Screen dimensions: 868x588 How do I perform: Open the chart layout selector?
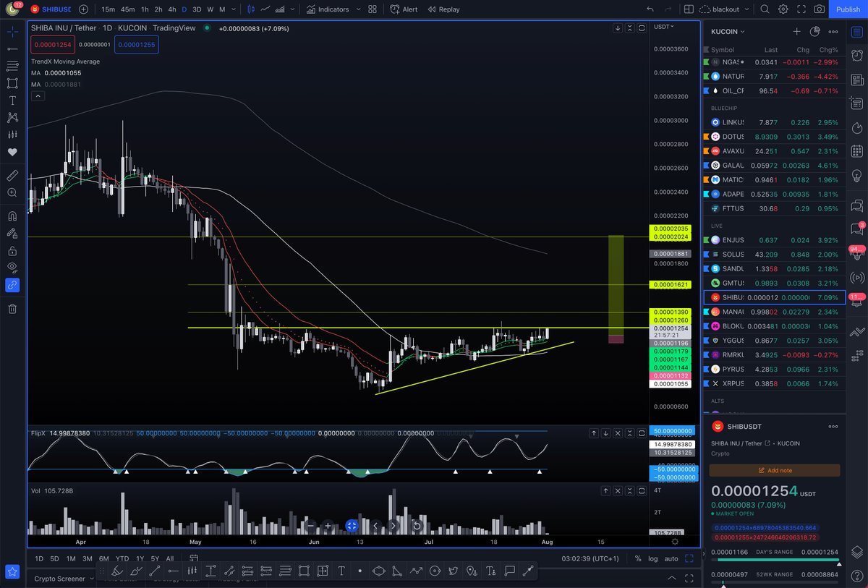pos(688,9)
